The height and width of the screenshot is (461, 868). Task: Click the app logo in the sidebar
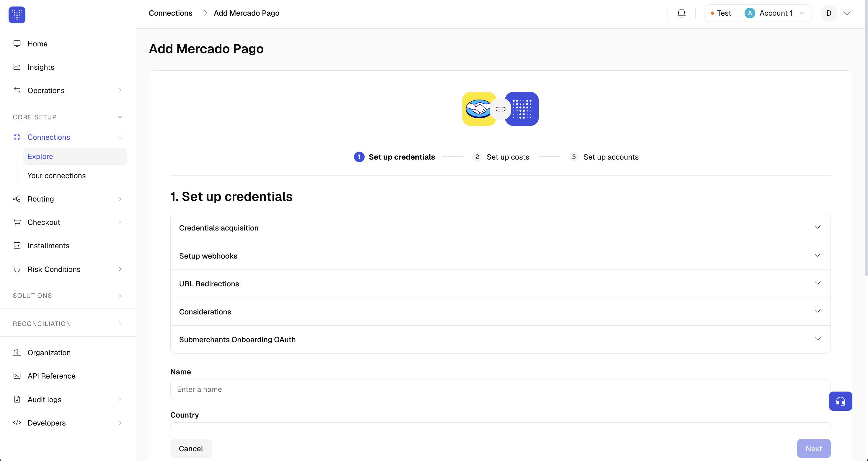pyautogui.click(x=17, y=15)
